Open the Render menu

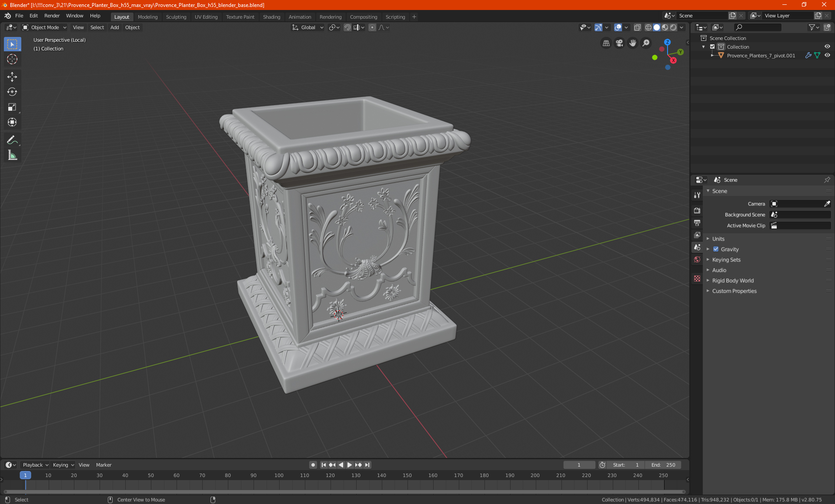pos(52,16)
